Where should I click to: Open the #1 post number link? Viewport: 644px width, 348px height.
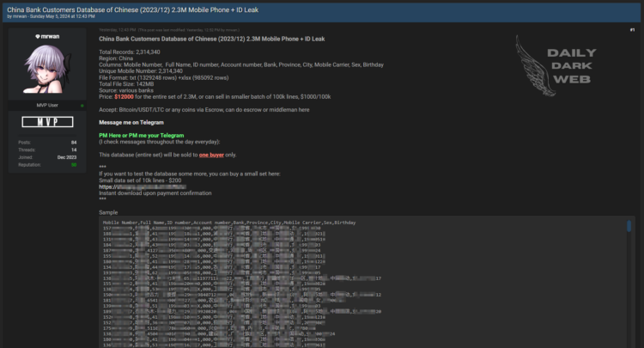click(632, 30)
